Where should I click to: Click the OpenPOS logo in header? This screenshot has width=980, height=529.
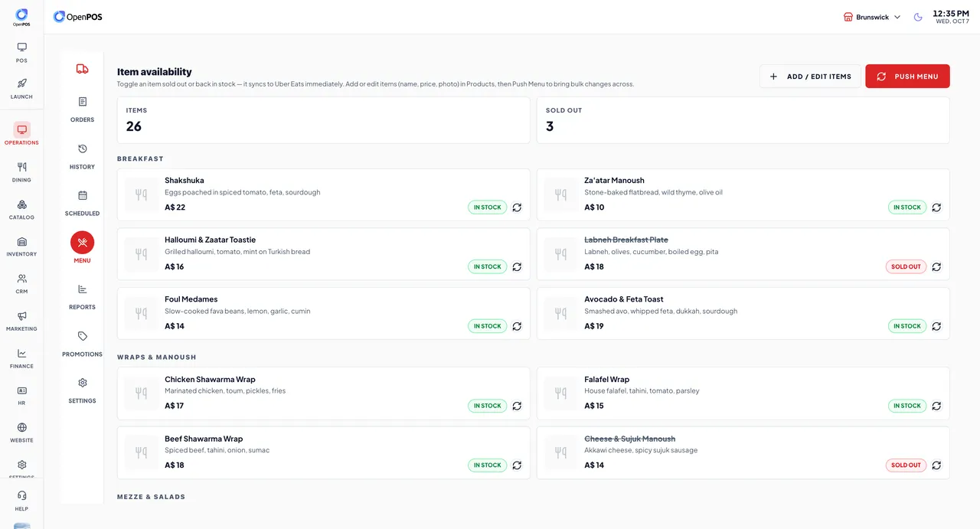pyautogui.click(x=78, y=17)
